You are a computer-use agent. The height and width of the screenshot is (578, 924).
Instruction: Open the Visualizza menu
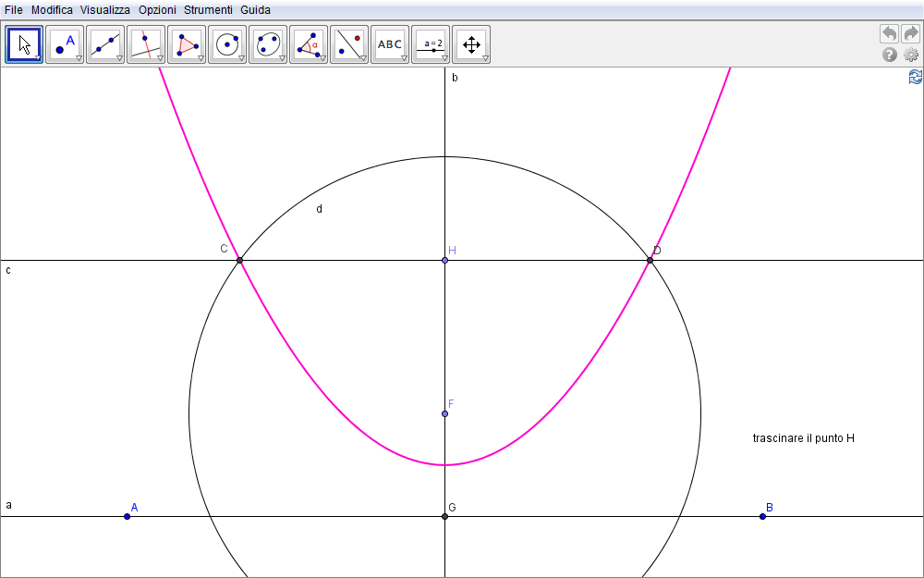click(x=105, y=10)
